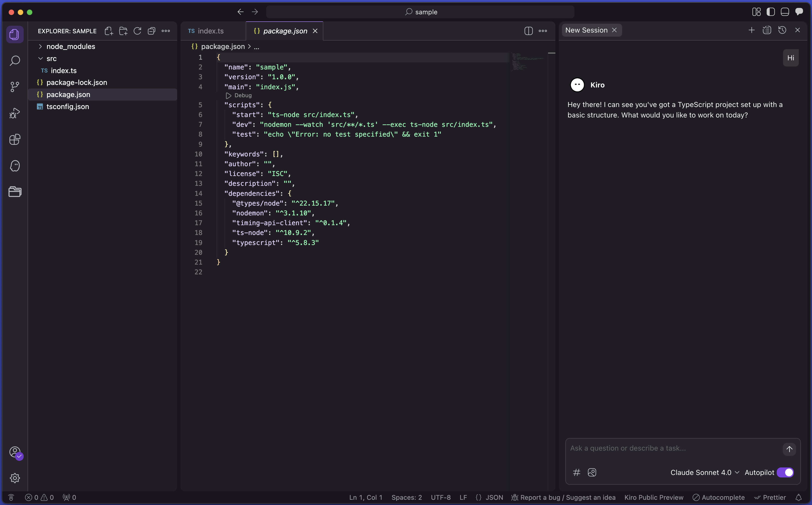
Task: Focus the Ask a question input field
Action: [671, 448]
